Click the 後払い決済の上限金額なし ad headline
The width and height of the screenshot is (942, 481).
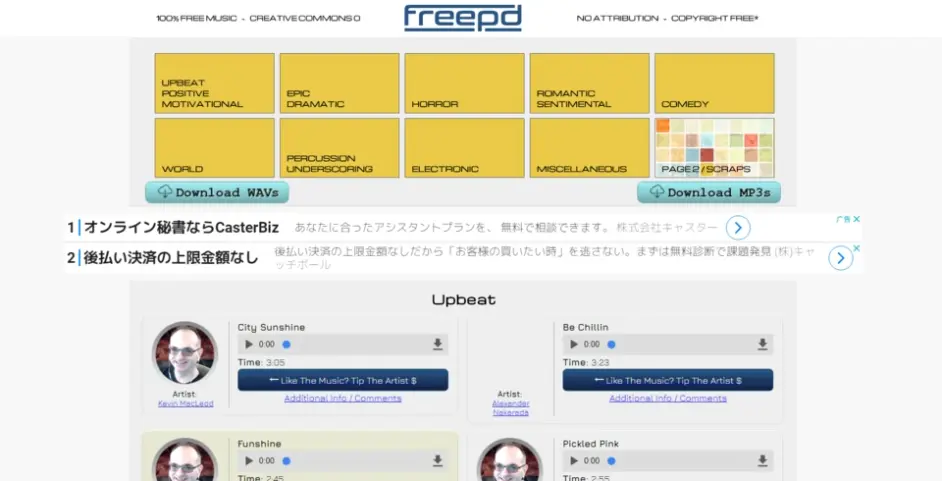coord(171,258)
